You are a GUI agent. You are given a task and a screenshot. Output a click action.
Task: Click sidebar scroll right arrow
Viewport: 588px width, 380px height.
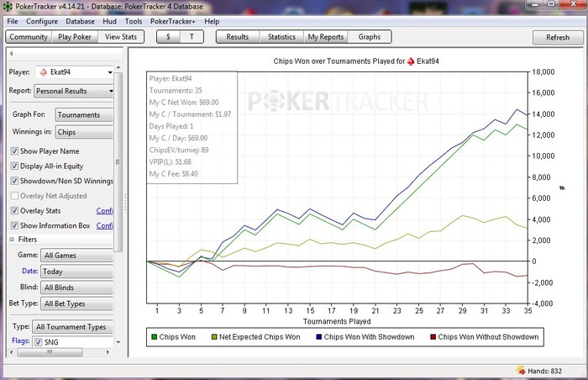click(108, 352)
